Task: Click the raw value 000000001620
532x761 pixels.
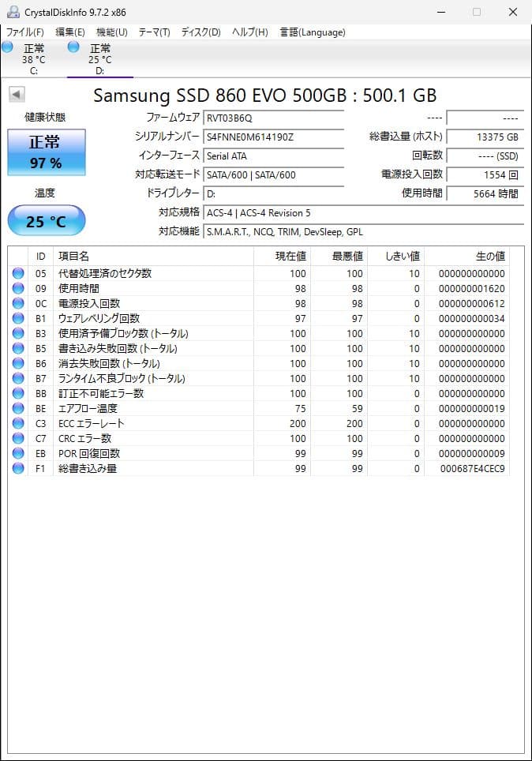Action: [472, 288]
